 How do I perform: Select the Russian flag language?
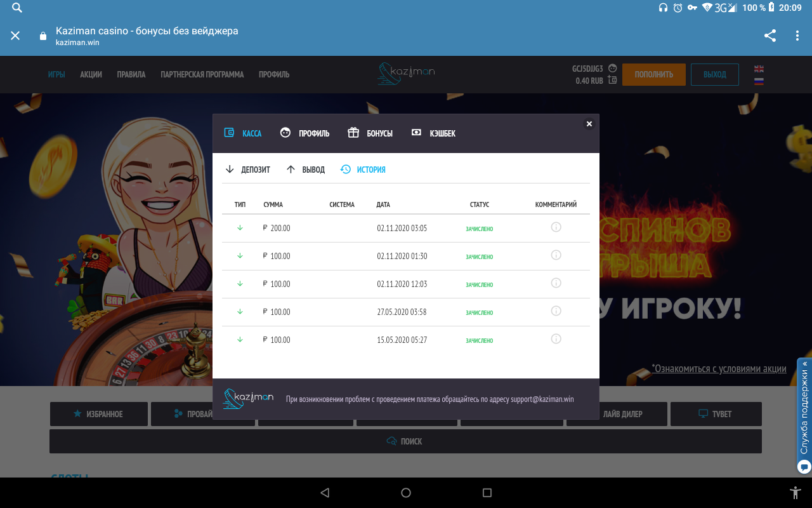click(x=759, y=81)
